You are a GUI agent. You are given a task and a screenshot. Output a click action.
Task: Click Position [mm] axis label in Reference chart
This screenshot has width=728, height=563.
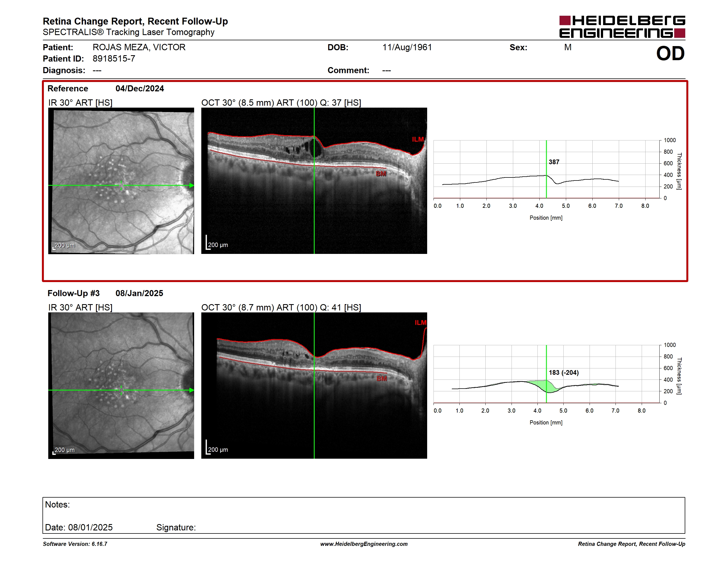[x=546, y=218]
